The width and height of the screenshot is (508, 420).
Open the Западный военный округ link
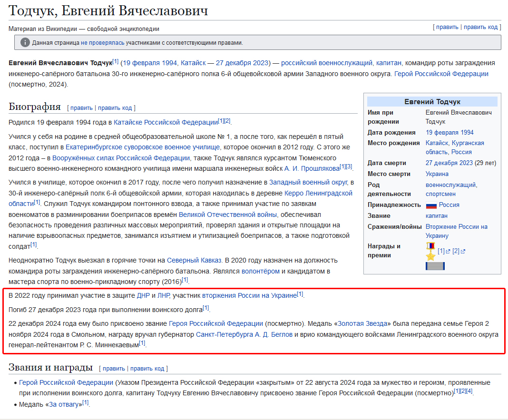point(308,182)
